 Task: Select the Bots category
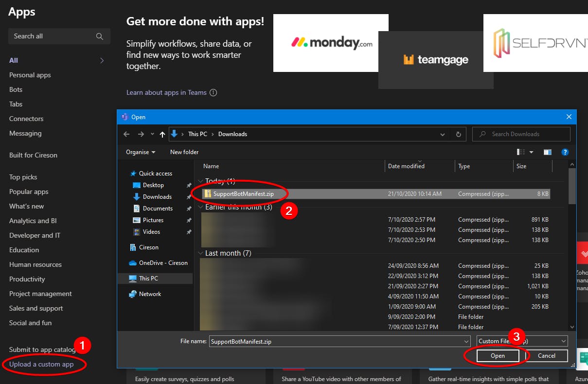pos(16,89)
